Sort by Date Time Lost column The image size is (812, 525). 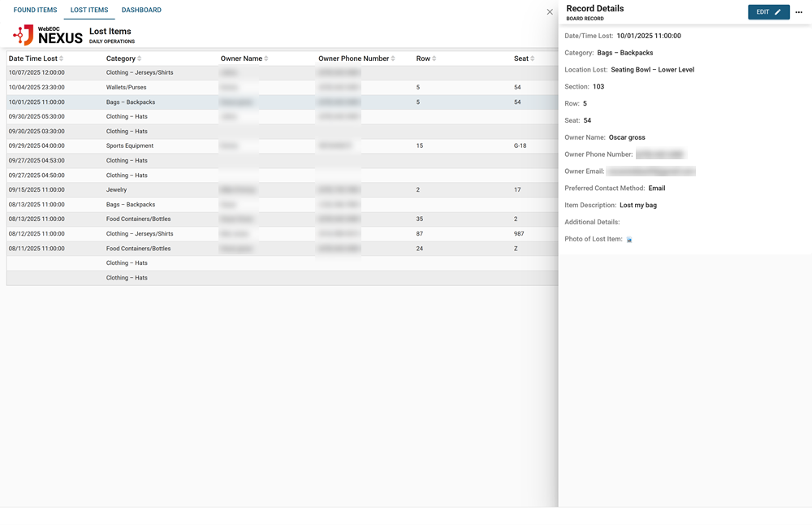pos(36,59)
